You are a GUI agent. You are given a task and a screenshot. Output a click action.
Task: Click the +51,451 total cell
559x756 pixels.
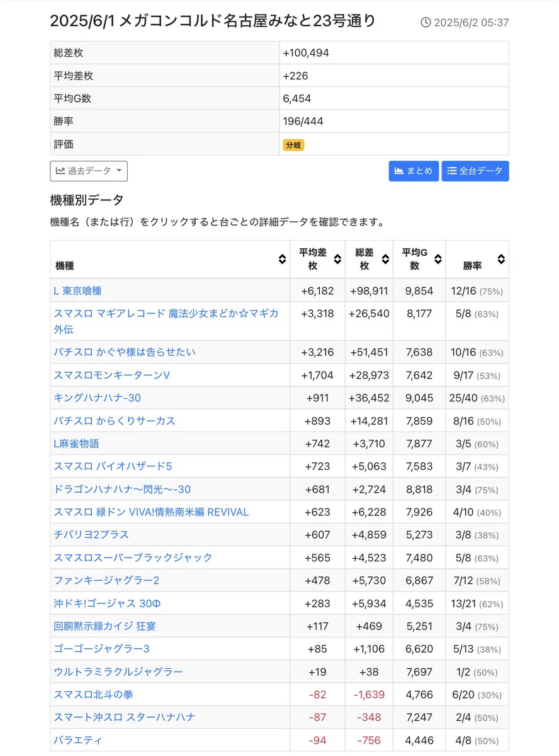[x=369, y=352]
